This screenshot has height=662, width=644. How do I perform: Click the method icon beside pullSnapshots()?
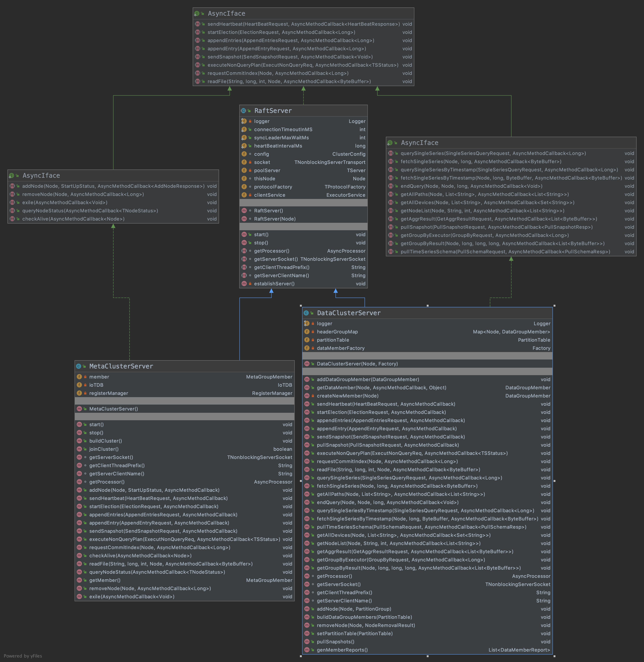(307, 642)
